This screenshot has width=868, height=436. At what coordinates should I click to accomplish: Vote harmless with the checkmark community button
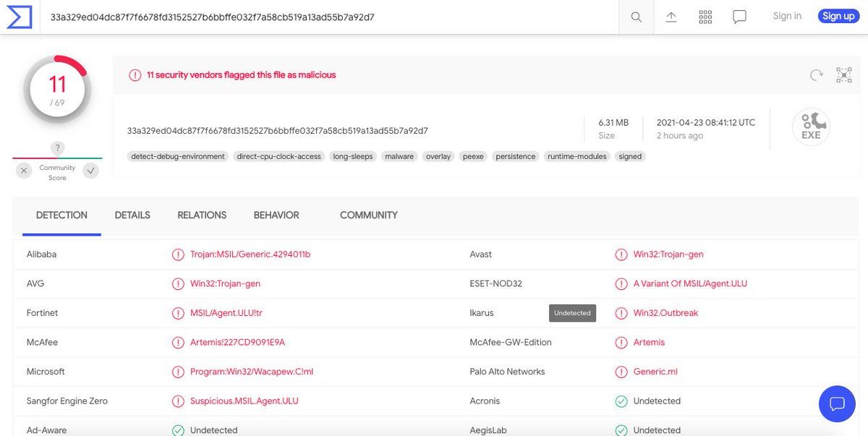(x=90, y=171)
